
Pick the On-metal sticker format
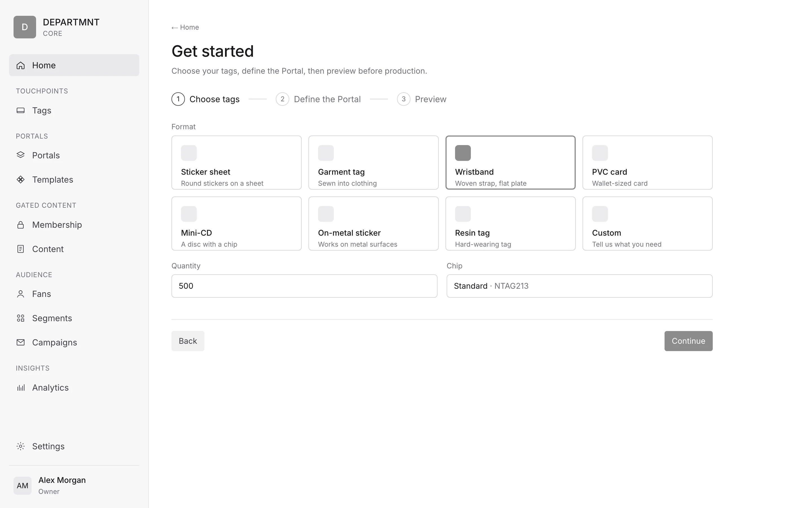pos(374,224)
